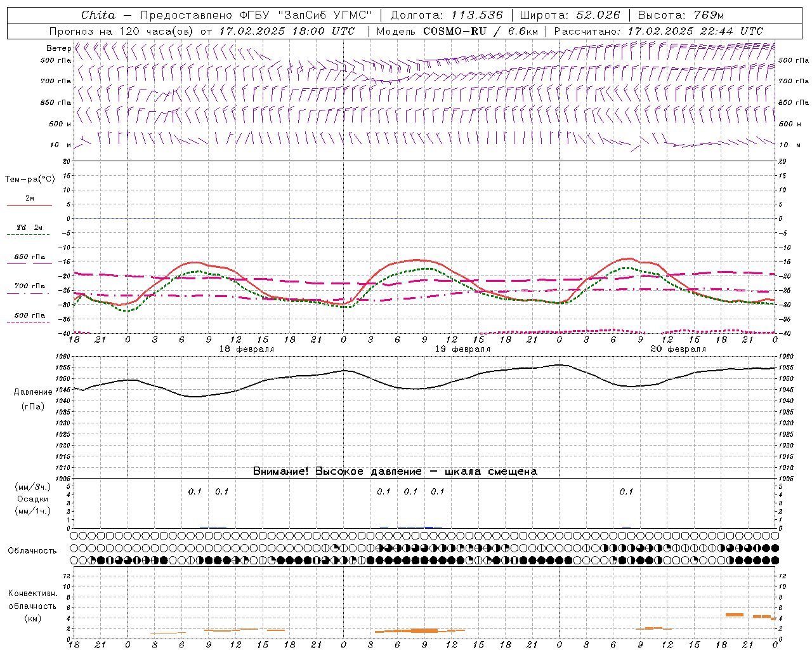Click the "(мм/3ч.)" precipitation unit label
The width and height of the screenshot is (812, 650).
tap(32, 487)
